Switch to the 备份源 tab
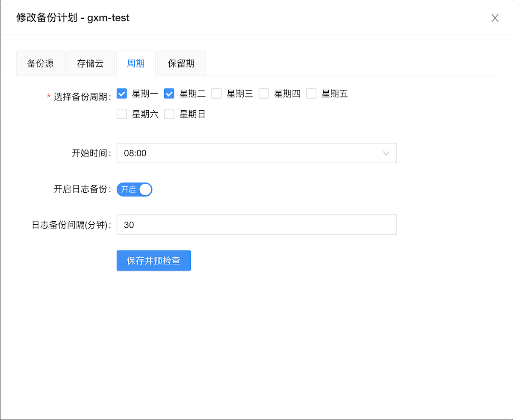Screen dimensions: 513x420 [x=40, y=63]
